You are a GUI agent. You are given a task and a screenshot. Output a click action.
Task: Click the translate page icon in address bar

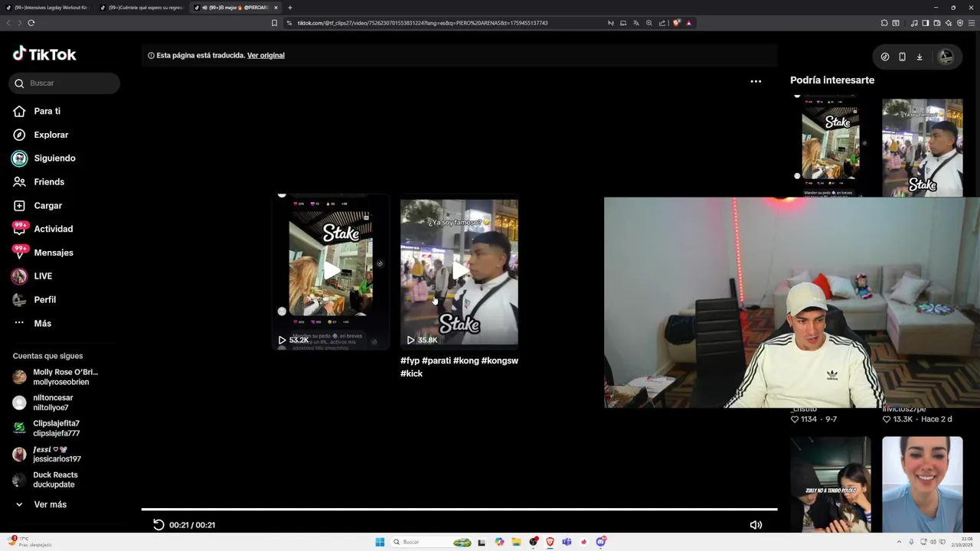coord(635,23)
